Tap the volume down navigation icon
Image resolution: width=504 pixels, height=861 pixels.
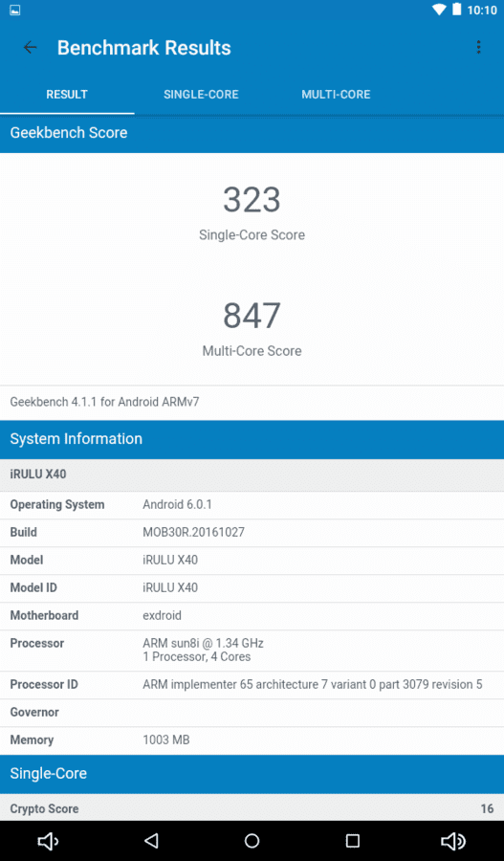click(48, 841)
